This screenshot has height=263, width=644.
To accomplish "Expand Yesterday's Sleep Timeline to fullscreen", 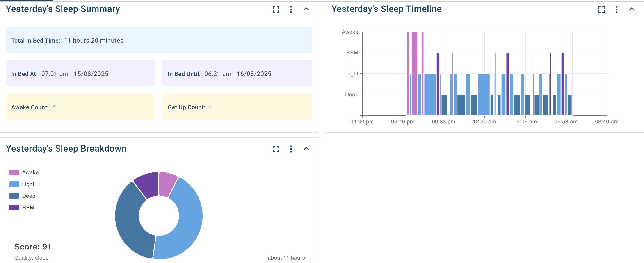I will pos(601,10).
